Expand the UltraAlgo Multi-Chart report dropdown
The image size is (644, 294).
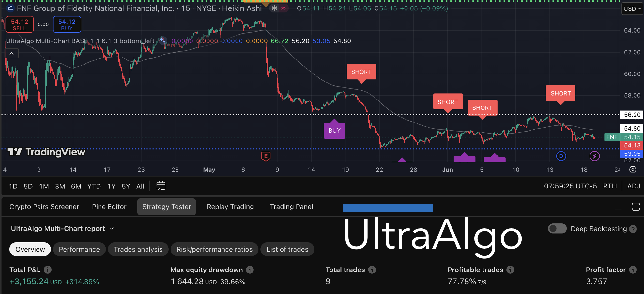pos(112,229)
